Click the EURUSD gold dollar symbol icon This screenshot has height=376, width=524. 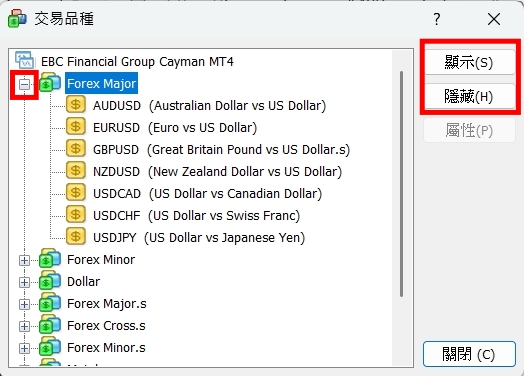click(x=76, y=127)
